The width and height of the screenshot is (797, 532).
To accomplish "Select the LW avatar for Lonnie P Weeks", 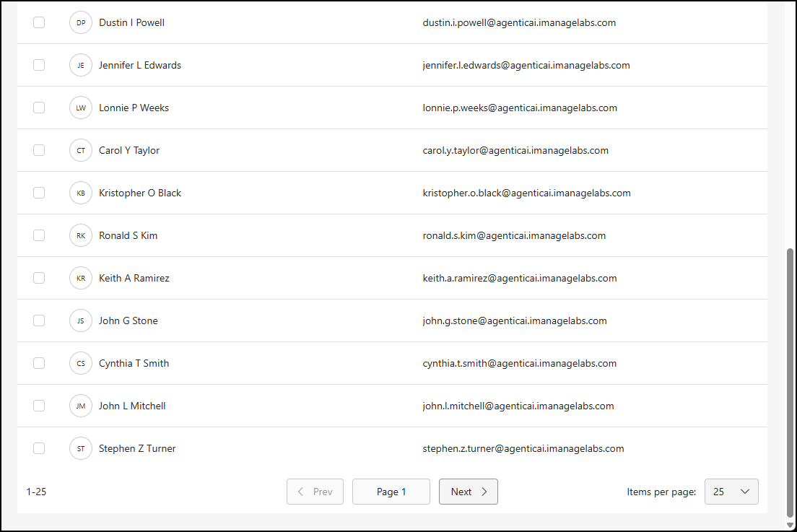I will [81, 108].
